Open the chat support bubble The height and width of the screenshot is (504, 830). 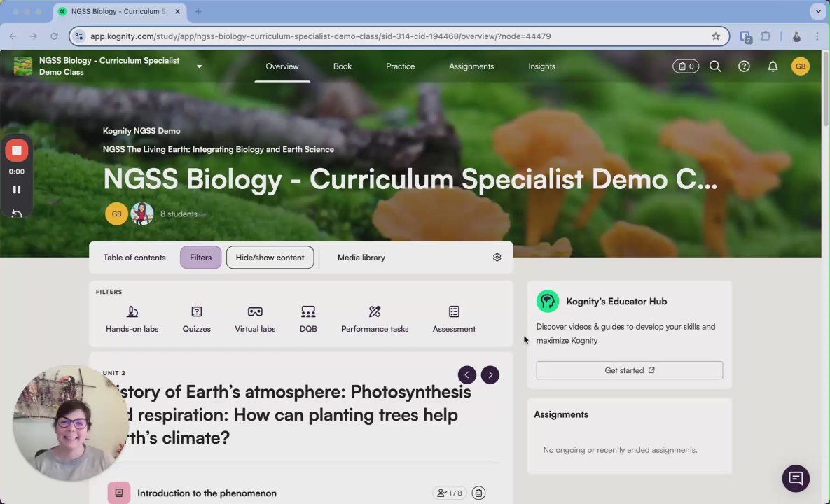click(x=796, y=478)
